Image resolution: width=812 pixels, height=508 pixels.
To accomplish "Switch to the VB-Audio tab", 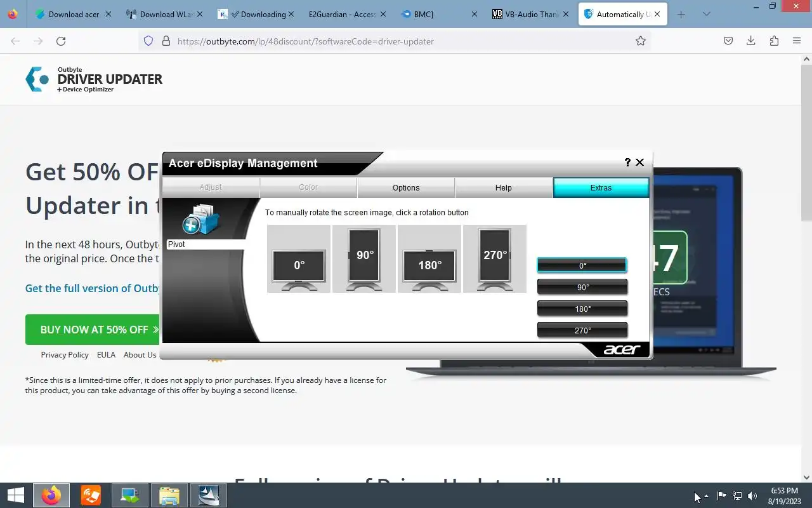I will tap(531, 14).
